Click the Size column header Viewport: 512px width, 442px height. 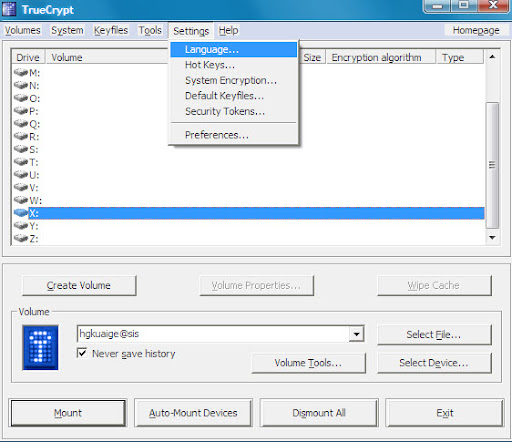[312, 57]
